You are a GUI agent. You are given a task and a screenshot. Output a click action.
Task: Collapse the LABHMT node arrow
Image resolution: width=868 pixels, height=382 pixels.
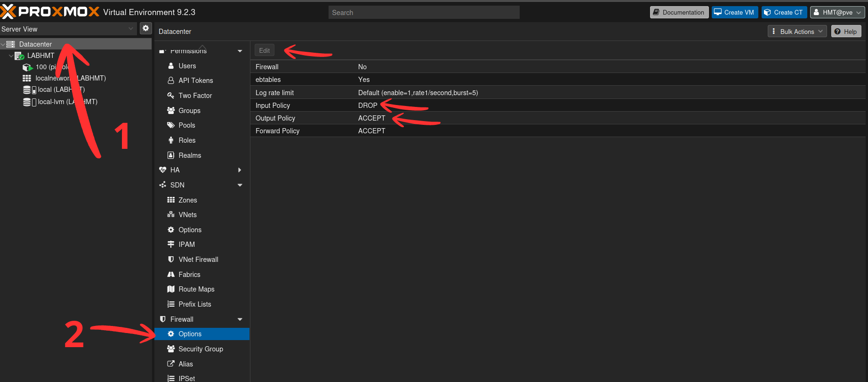pos(11,56)
